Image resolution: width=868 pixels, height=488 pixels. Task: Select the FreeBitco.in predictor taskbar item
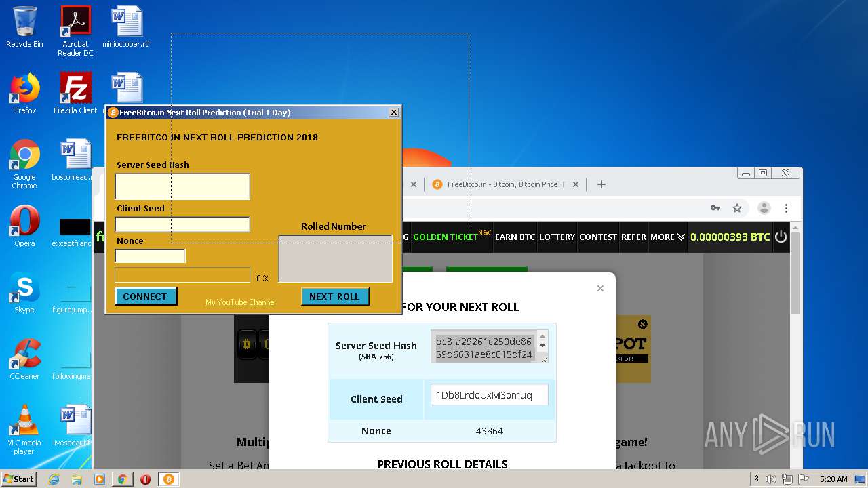tap(168, 479)
